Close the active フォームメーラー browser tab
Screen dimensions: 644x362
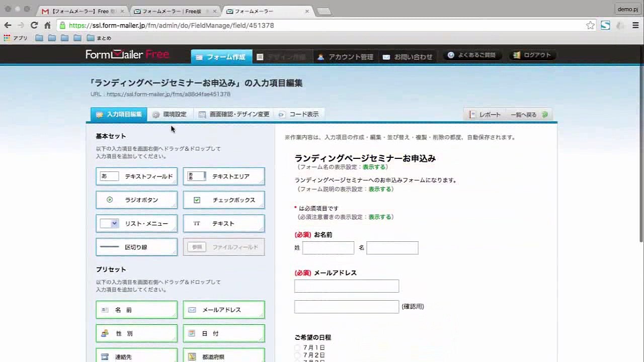click(x=307, y=11)
